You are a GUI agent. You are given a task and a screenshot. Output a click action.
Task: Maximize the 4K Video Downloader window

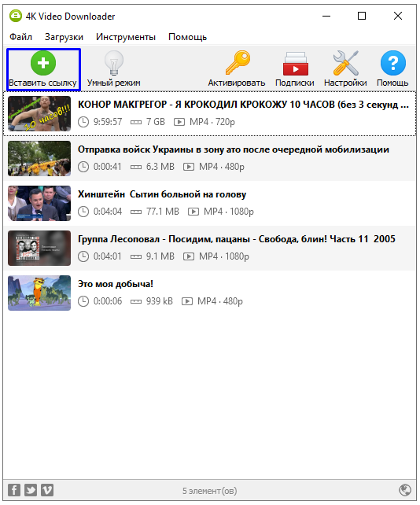pyautogui.click(x=362, y=16)
